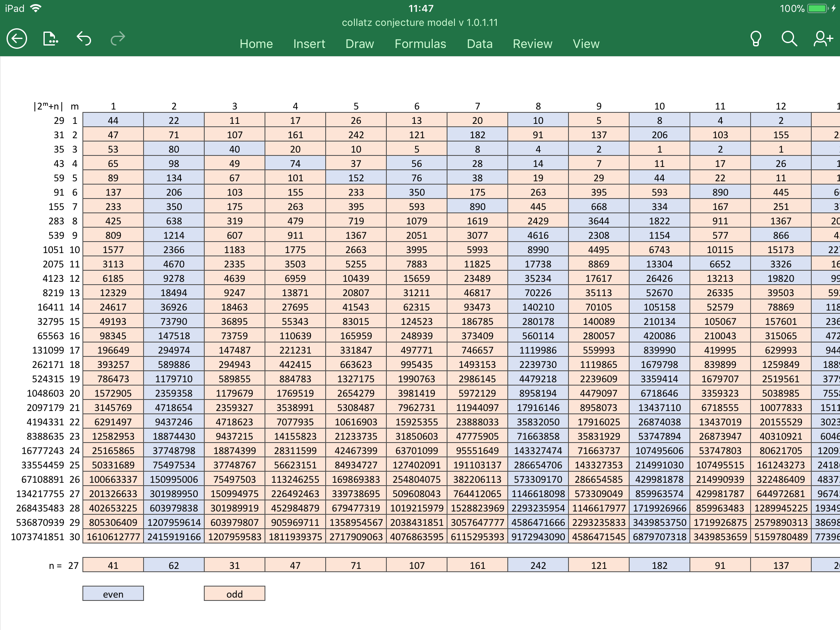Open the View tab
The width and height of the screenshot is (840, 630).
coord(586,44)
